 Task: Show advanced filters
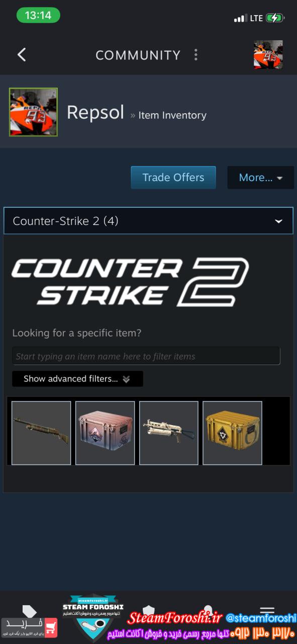[77, 379]
